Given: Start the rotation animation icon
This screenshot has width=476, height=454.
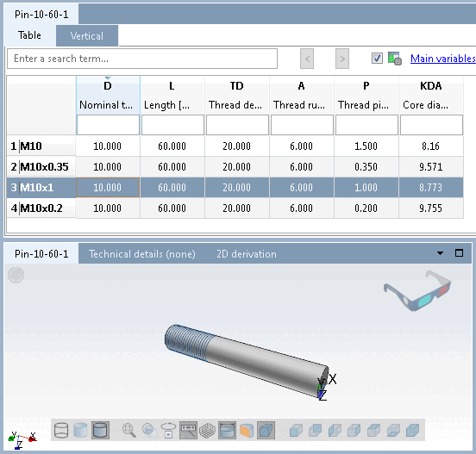Looking at the screenshot, I should coord(168,431).
